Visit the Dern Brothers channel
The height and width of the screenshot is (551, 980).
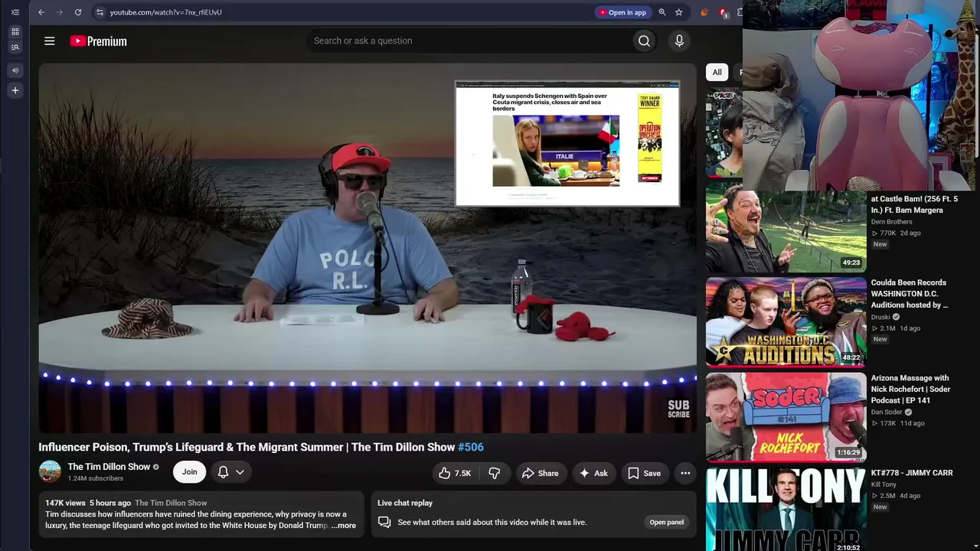[x=892, y=222]
